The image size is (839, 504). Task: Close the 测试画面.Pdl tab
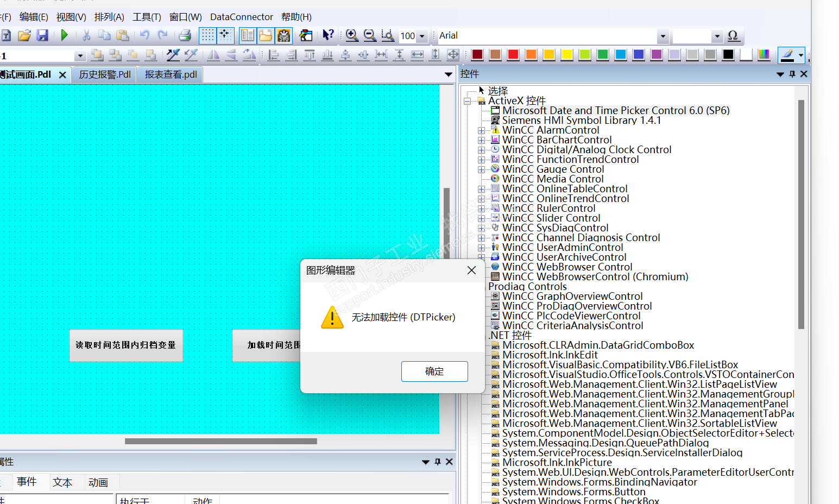[62, 75]
